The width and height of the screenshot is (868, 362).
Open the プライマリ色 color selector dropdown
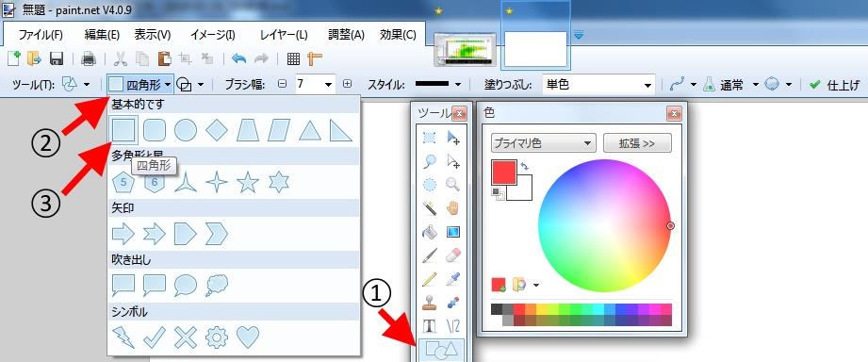(x=543, y=143)
